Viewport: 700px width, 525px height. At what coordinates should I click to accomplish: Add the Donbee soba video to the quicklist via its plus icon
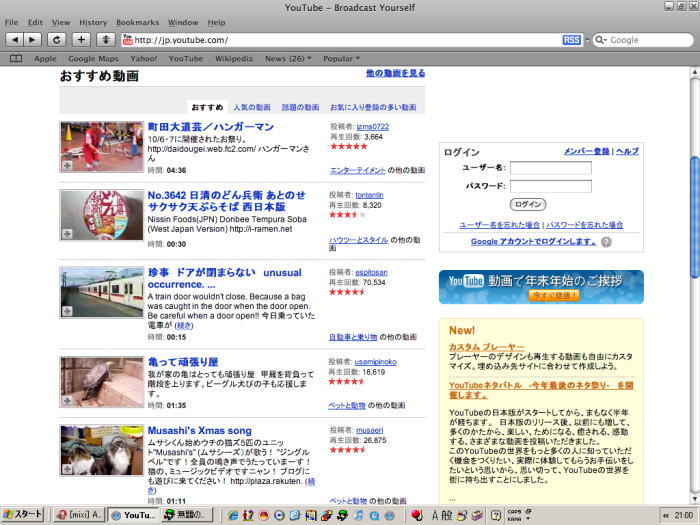pyautogui.click(x=67, y=234)
